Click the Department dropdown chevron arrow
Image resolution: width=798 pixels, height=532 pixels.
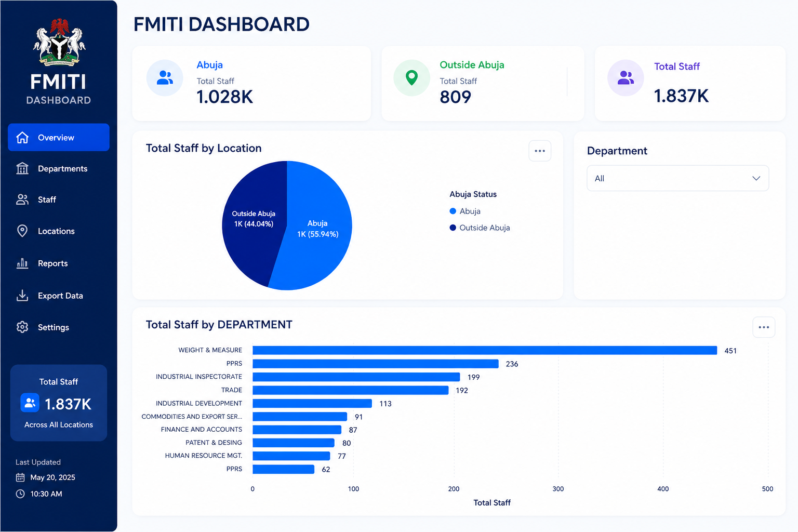[x=756, y=178]
